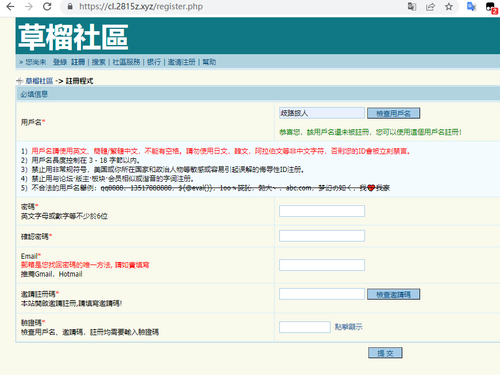Click the invitation code input field
500x375 pixels.
(322, 294)
